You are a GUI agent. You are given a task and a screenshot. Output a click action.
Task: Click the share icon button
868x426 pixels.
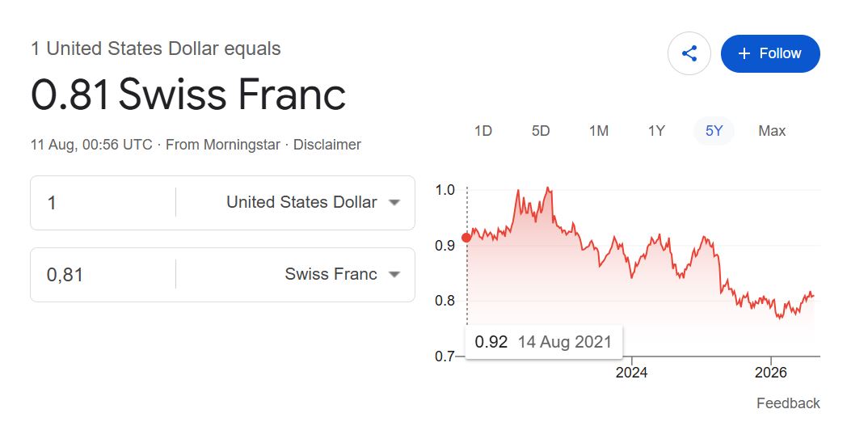[x=689, y=53]
